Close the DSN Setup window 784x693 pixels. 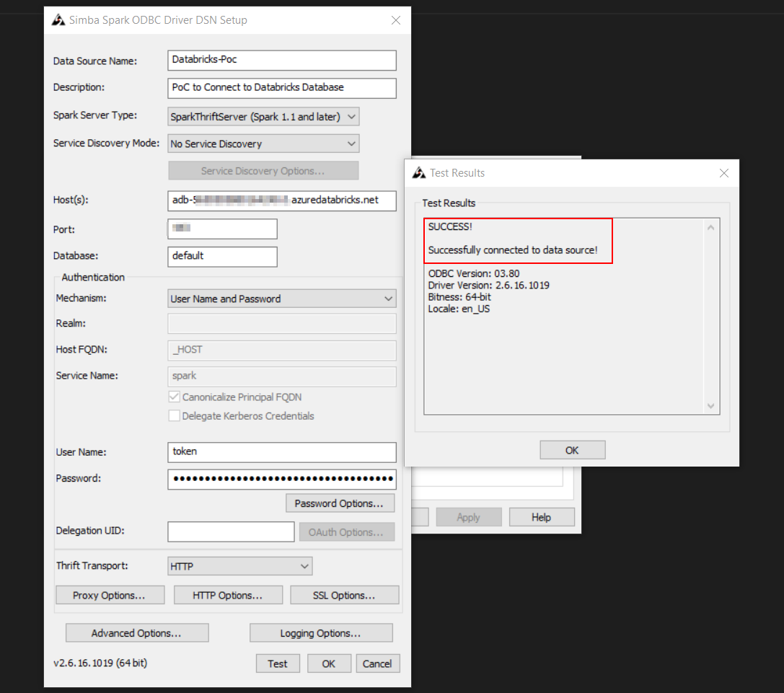[395, 20]
